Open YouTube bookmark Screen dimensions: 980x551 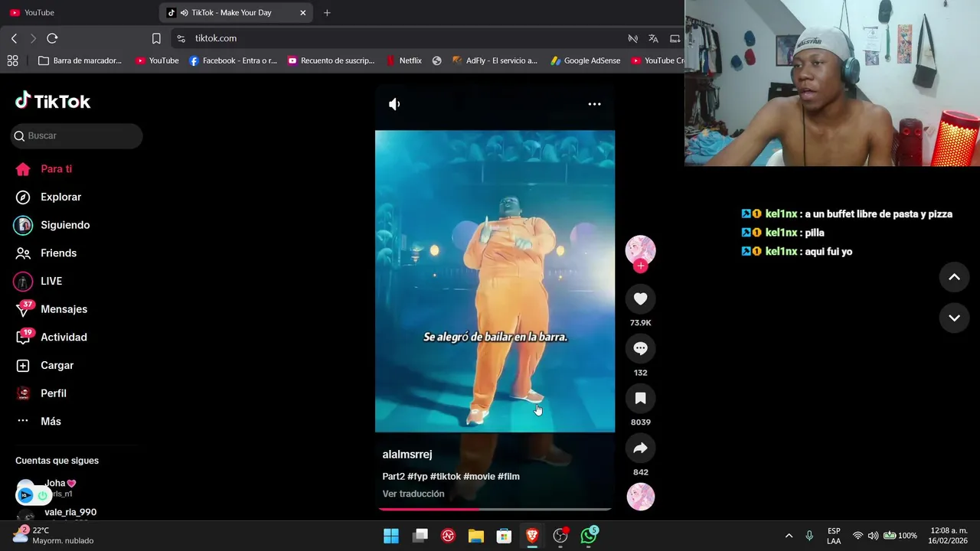point(157,60)
